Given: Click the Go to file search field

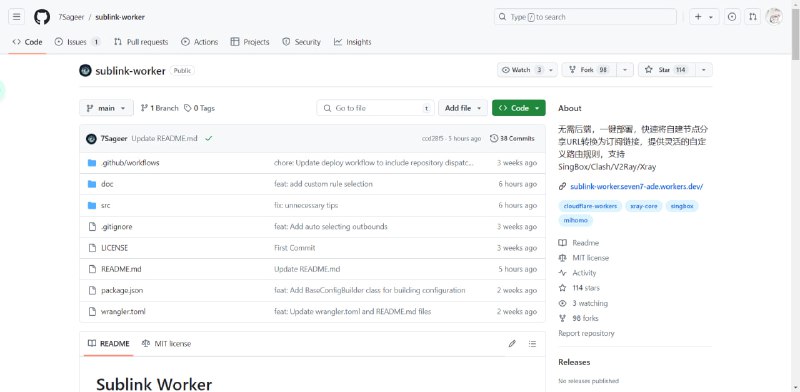Looking at the screenshot, I should point(376,108).
